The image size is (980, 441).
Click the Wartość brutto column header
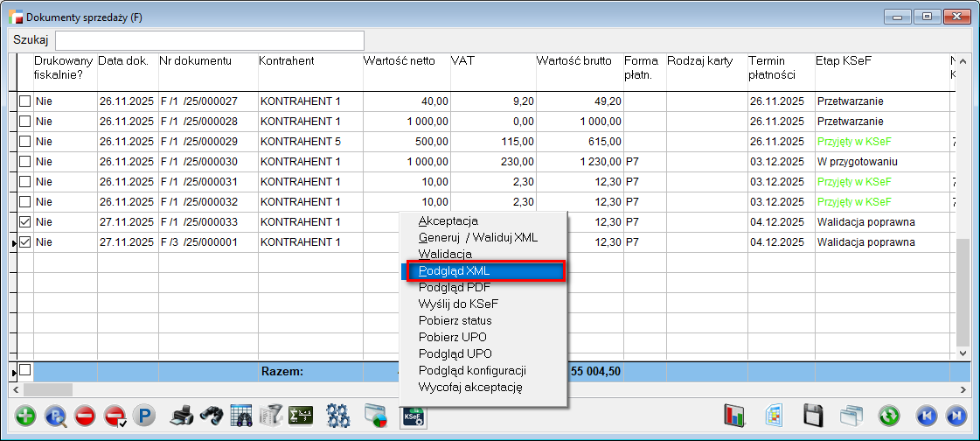tap(573, 61)
